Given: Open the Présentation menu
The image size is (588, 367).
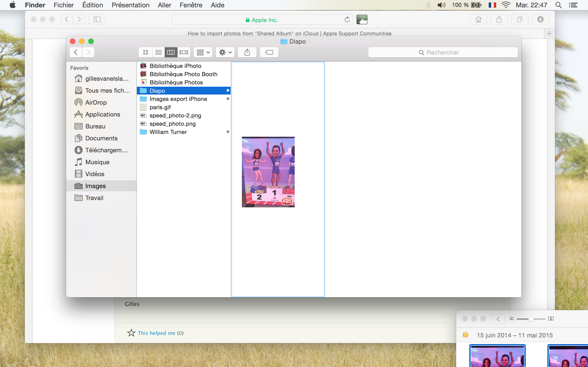Looking at the screenshot, I should (130, 5).
